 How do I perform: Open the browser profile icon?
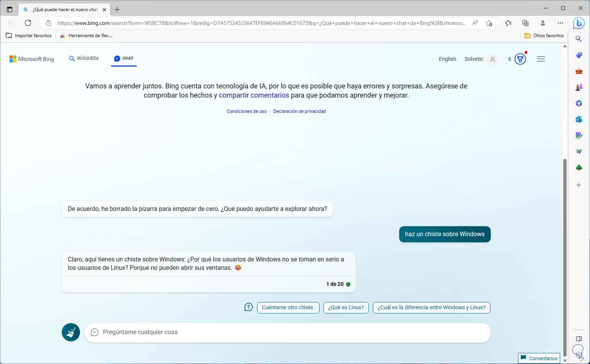543,23
